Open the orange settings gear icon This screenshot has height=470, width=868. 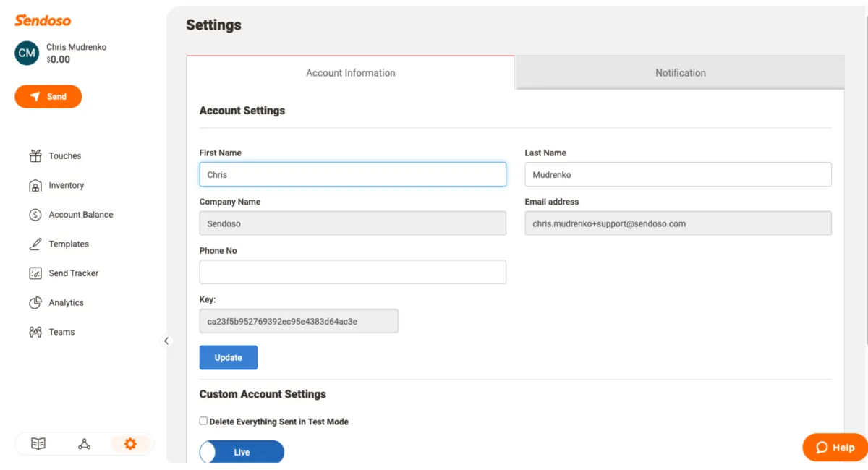click(x=130, y=444)
